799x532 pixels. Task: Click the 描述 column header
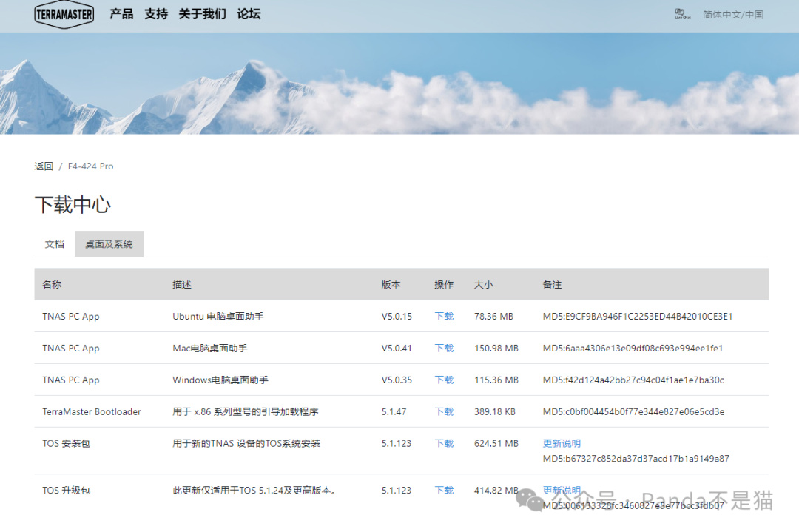click(182, 284)
